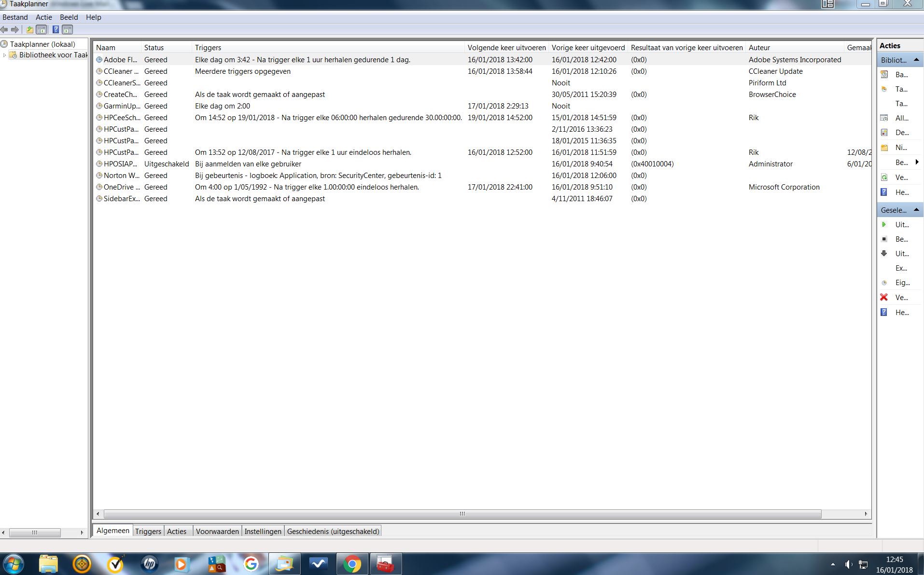Open Help menu
Image resolution: width=924 pixels, height=575 pixels.
point(94,17)
